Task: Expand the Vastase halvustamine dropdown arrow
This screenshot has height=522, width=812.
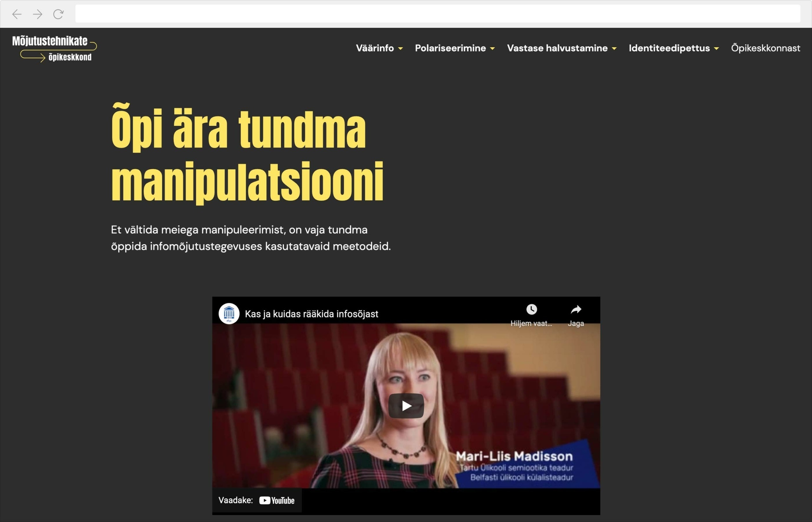Action: click(x=614, y=49)
